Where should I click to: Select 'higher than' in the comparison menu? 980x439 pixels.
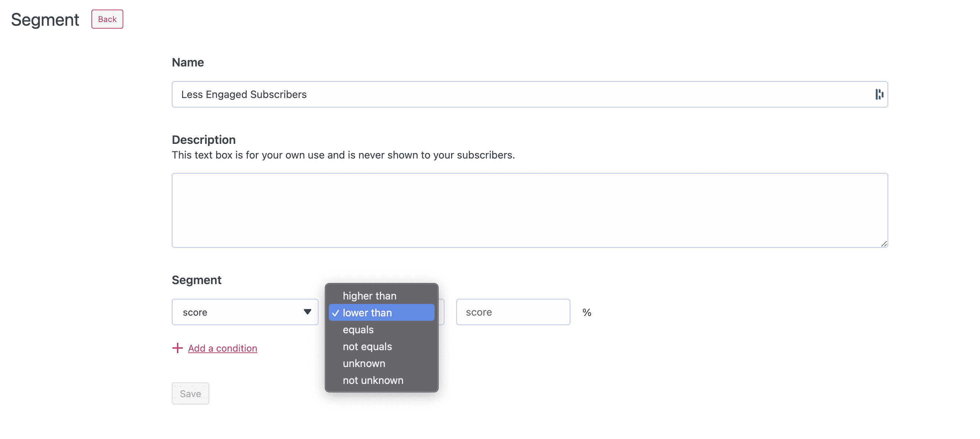(369, 295)
